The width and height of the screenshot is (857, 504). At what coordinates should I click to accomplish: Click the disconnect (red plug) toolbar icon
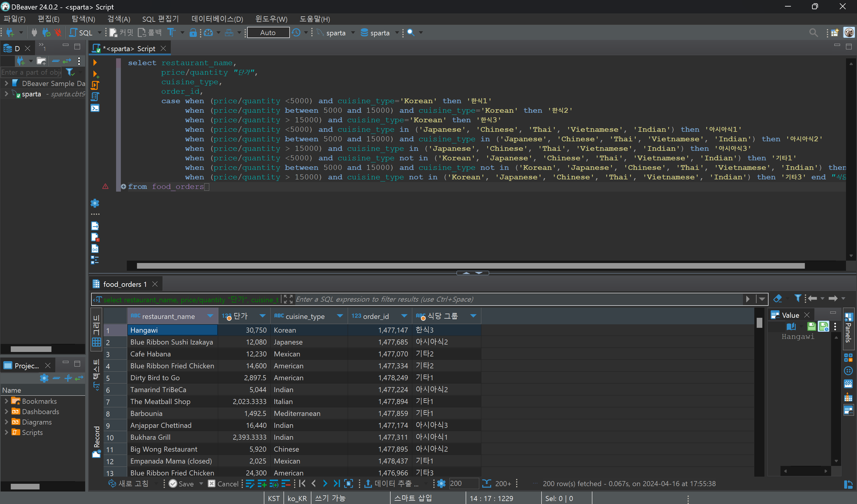tap(58, 33)
